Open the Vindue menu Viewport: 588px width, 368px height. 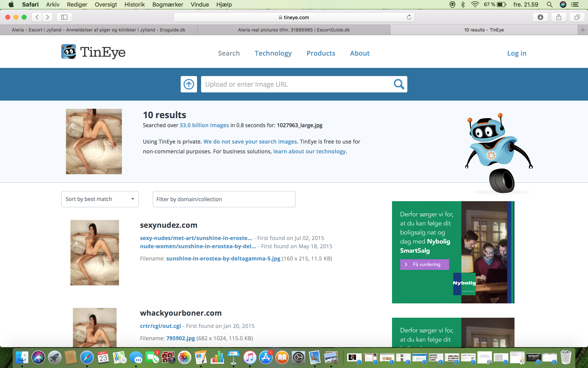coord(200,4)
